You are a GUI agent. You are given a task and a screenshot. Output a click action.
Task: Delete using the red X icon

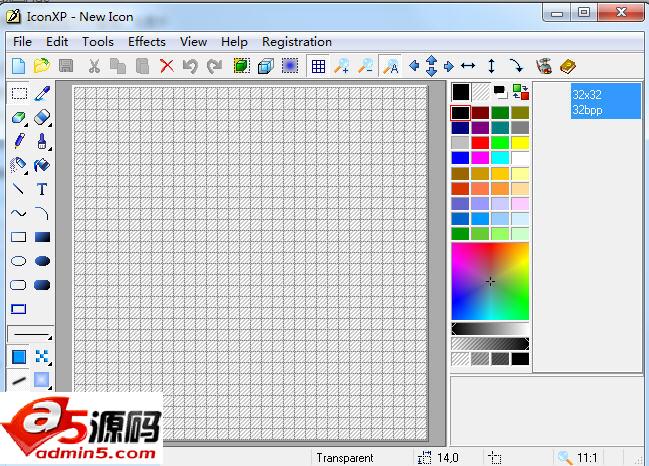[x=167, y=66]
